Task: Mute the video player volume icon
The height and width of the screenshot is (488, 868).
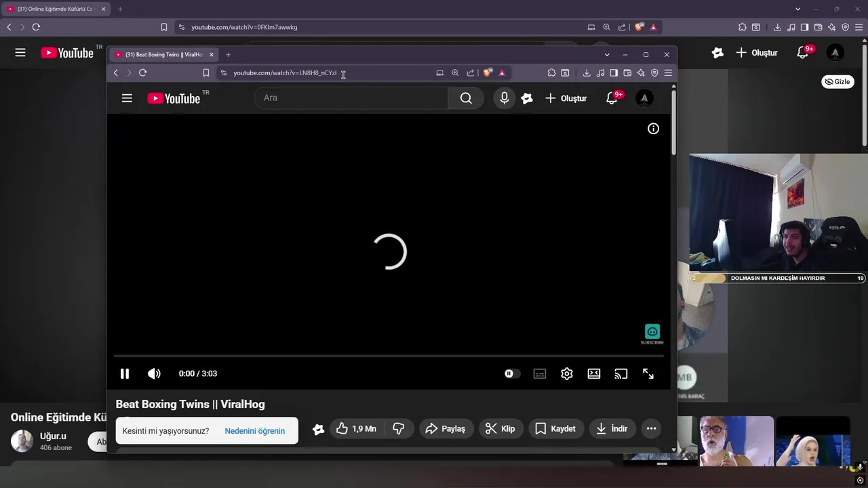Action: coord(154,373)
